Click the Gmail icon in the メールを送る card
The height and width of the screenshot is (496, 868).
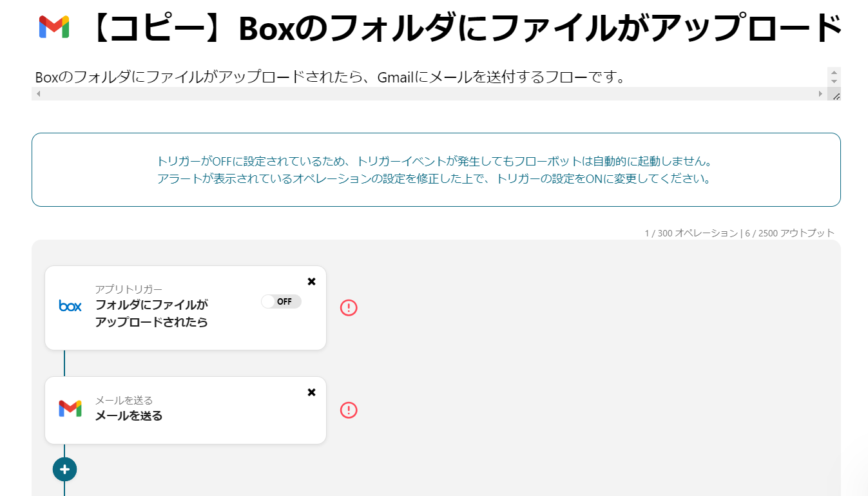click(70, 408)
